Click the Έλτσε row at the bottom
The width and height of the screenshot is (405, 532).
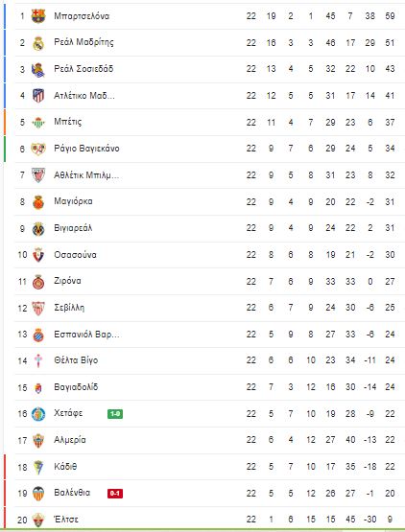pos(207,520)
